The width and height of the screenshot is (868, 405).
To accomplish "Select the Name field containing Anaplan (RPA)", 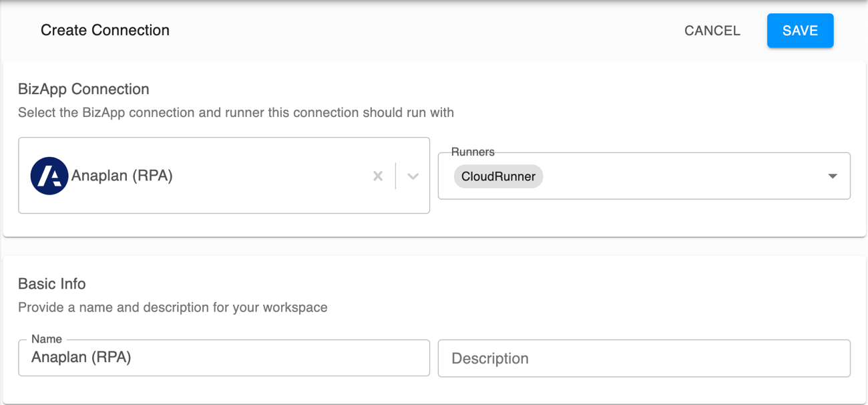I will click(224, 358).
